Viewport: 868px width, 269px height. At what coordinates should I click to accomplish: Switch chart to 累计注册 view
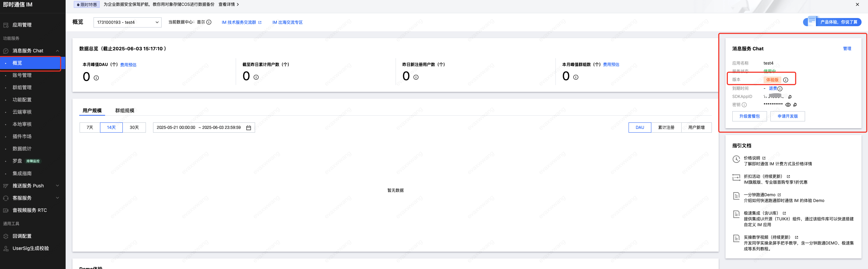click(x=666, y=128)
